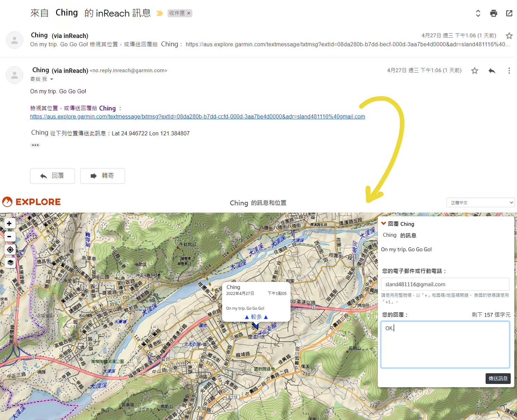
Task: Click sender avatar of expanded message
Action: click(x=15, y=75)
